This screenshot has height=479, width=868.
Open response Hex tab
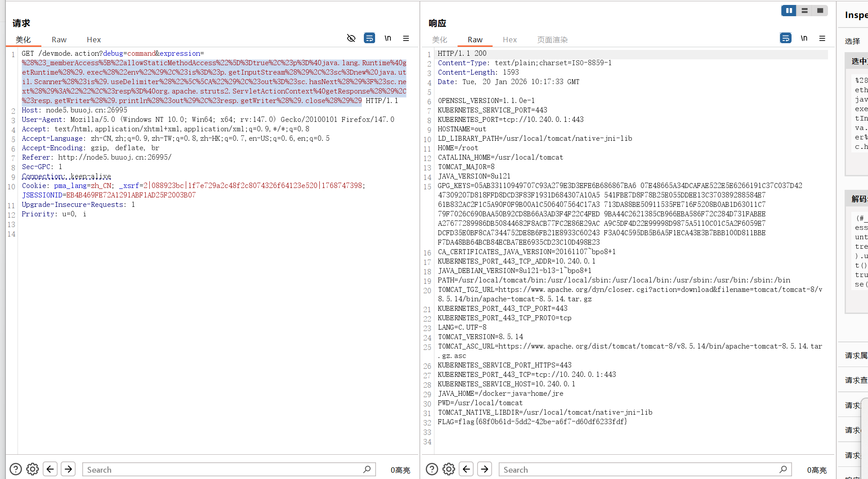point(510,40)
